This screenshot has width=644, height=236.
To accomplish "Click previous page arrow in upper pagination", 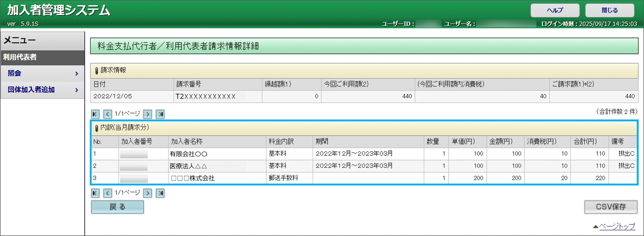I will click(x=108, y=114).
